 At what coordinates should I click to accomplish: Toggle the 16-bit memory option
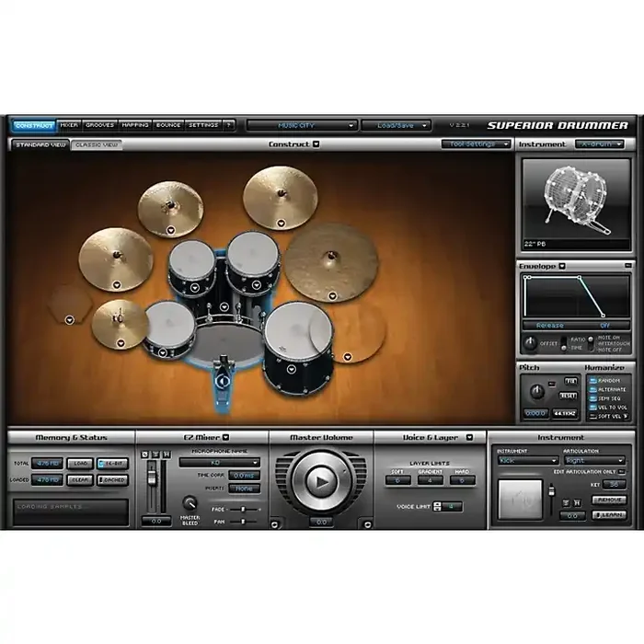pyautogui.click(x=112, y=464)
